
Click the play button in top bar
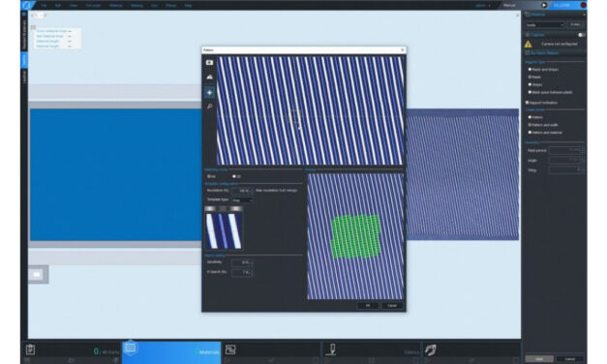544,5
